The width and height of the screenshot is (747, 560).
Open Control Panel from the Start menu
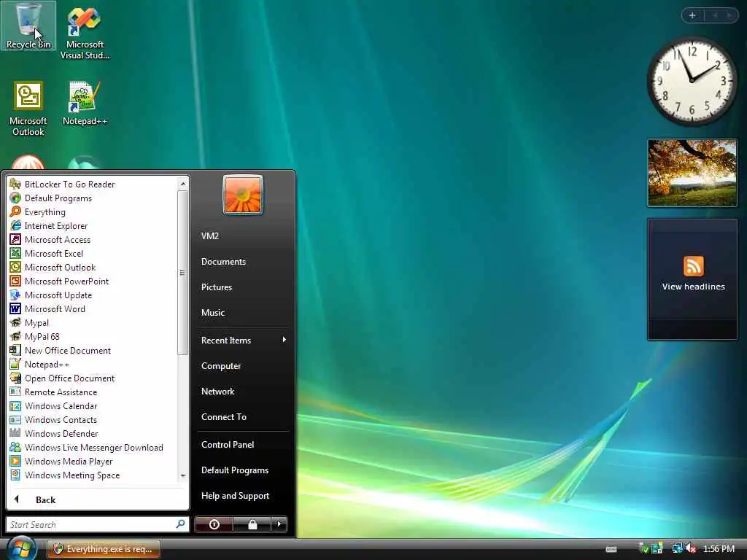tap(228, 444)
